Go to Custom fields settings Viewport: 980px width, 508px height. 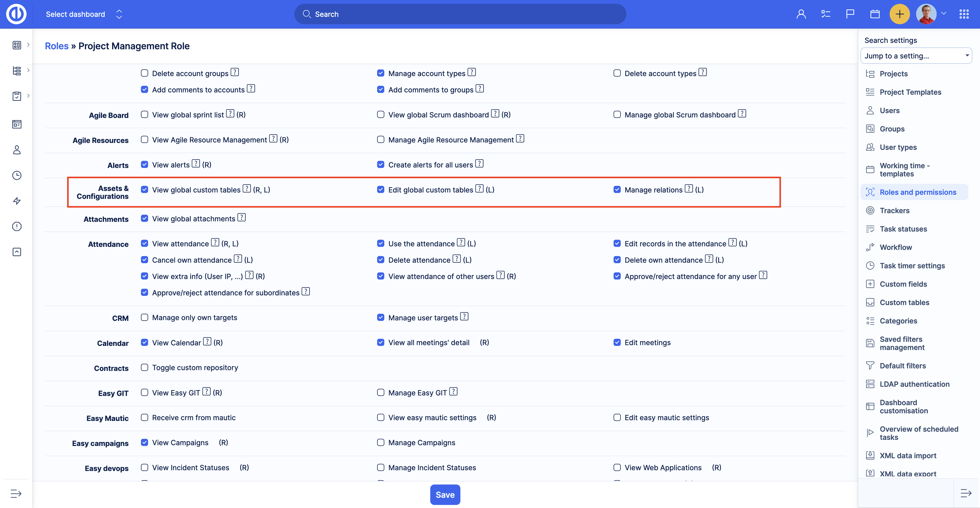903,284
